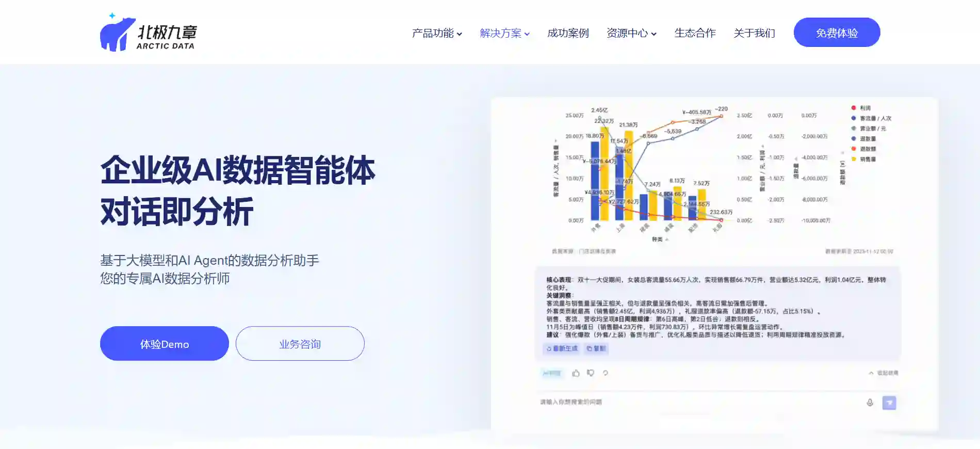This screenshot has width=980, height=449.
Task: Click the 业务咨询 button
Action: click(x=300, y=344)
